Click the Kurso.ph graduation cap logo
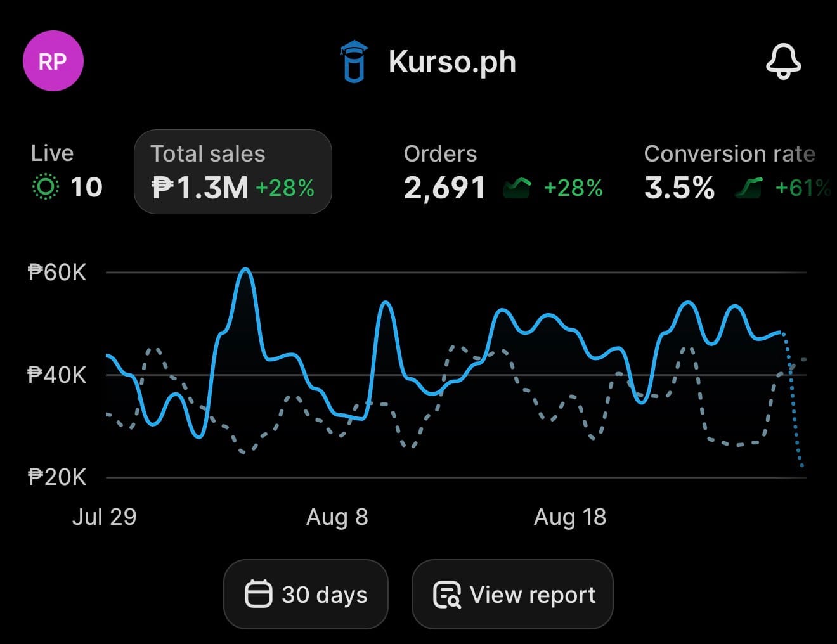Screen dimensions: 837x644 (354, 61)
